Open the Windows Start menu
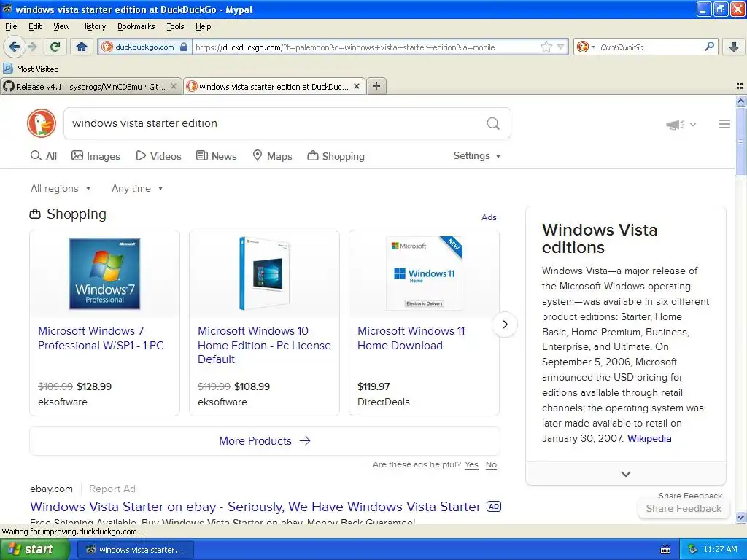 pyautogui.click(x=34, y=549)
